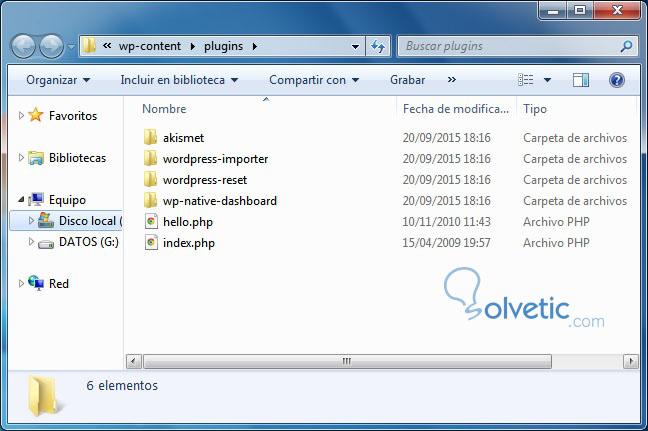Open subfolder arrow after wp-content
This screenshot has height=431, width=648.
click(x=193, y=46)
